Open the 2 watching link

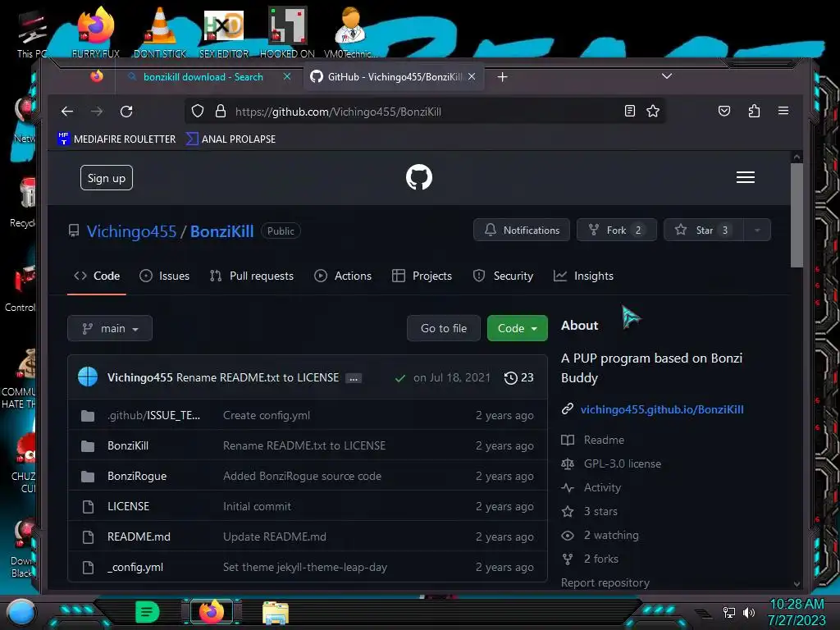(610, 535)
